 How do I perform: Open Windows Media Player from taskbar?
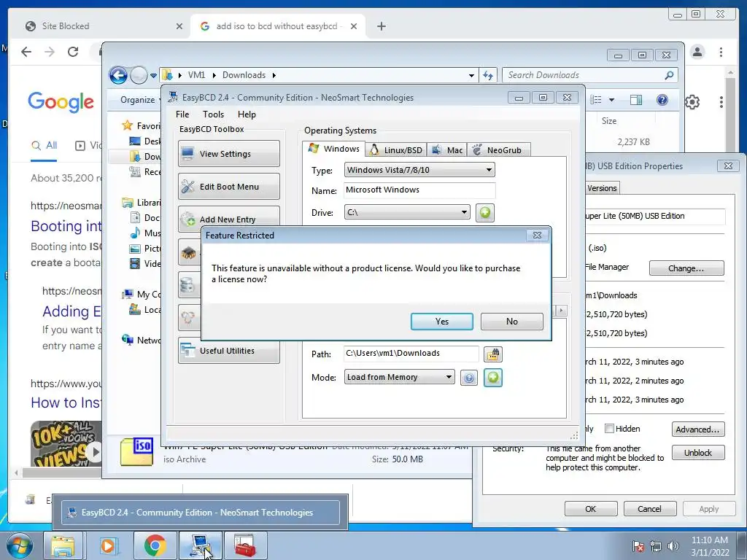108,545
